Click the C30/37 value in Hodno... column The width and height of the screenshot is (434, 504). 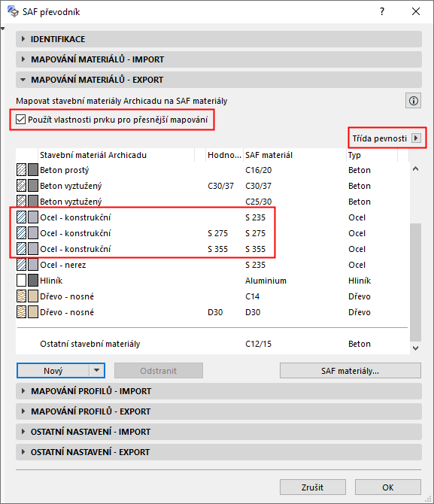click(x=220, y=186)
